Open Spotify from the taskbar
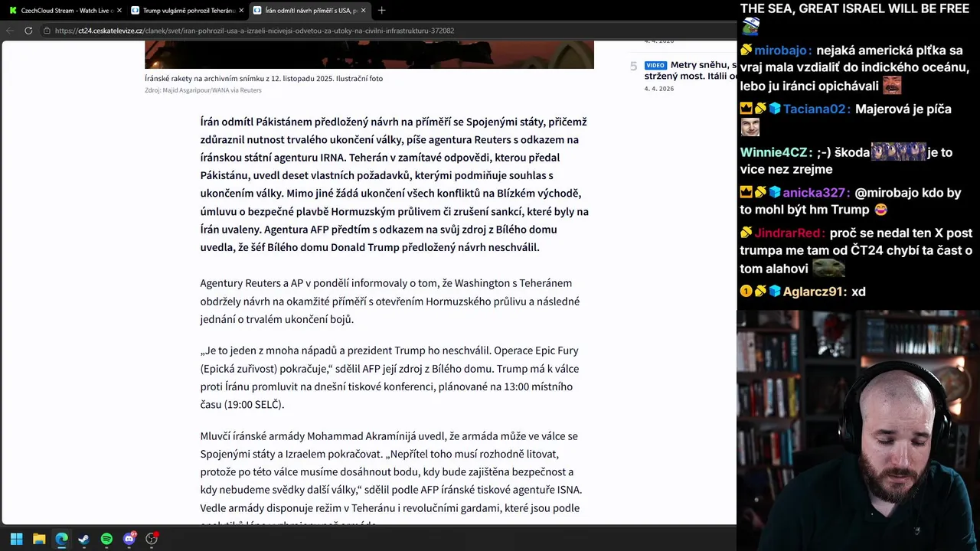Viewport: 980px width, 551px height. pos(106,539)
